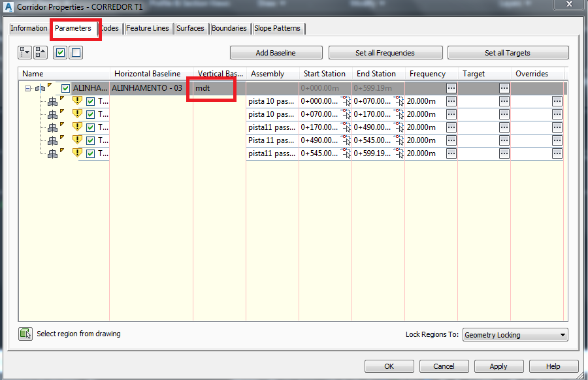
Task: Pick the first region's start station from drawing
Action: click(x=345, y=101)
